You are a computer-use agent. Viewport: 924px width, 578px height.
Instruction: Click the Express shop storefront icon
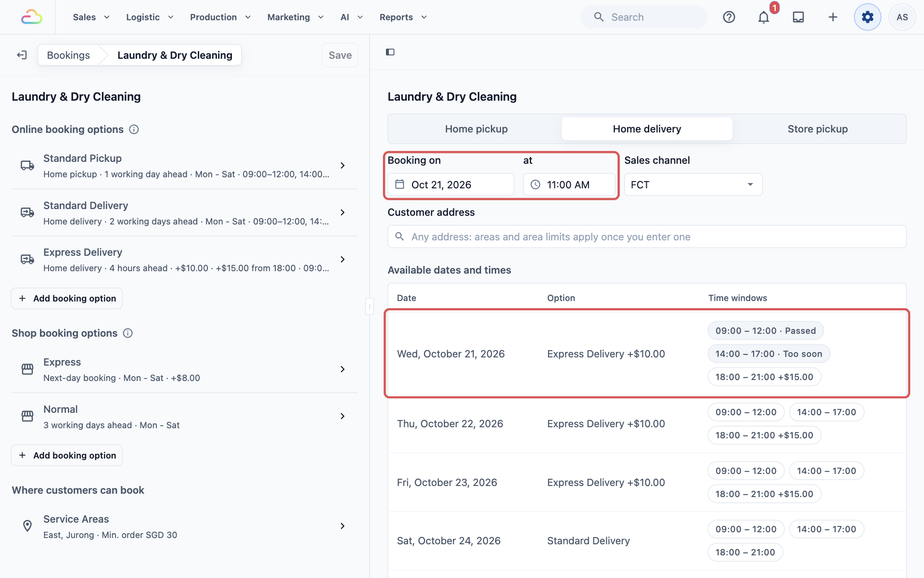(x=27, y=369)
